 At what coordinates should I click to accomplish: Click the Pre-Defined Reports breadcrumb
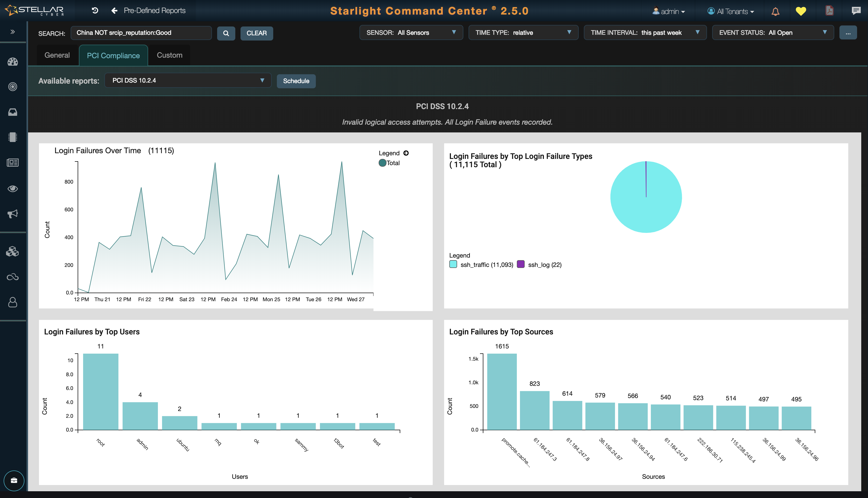pyautogui.click(x=154, y=11)
